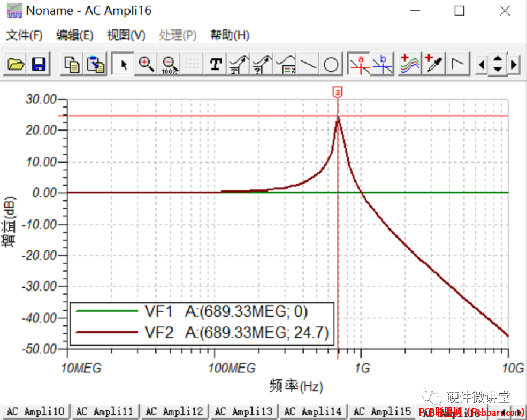This screenshot has width=527, height=420.
Task: Click the Paste clipboard icon
Action: coord(95,64)
